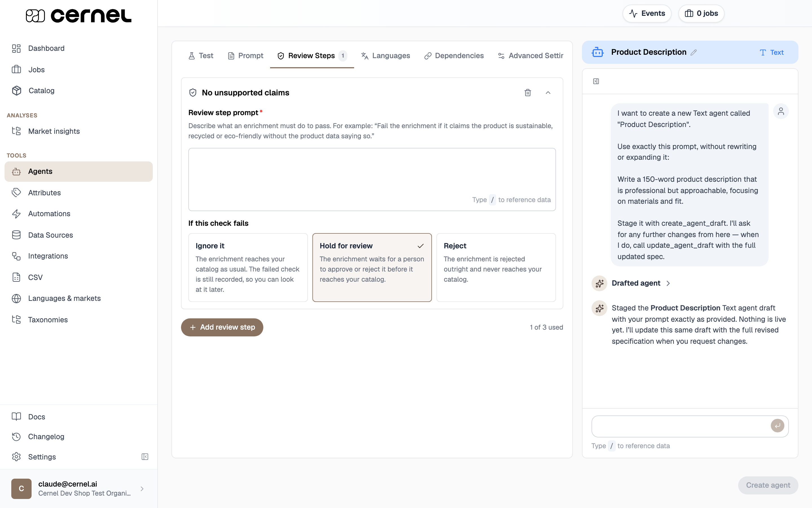The image size is (812, 508).
Task: Open Docs link in sidebar
Action: click(78, 417)
